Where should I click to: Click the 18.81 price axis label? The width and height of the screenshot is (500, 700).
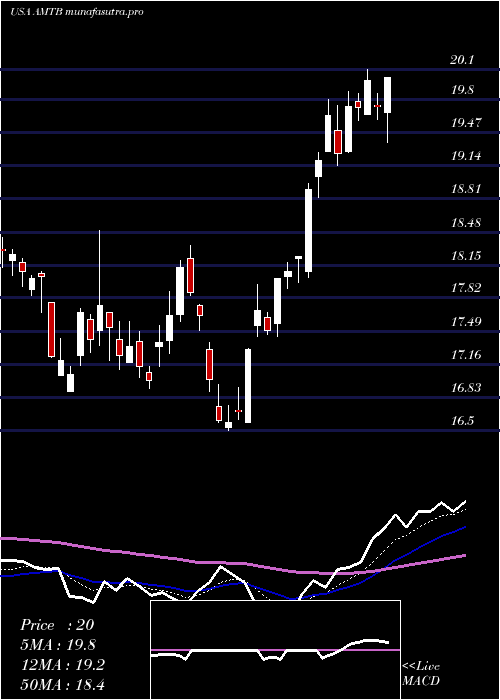466,189
